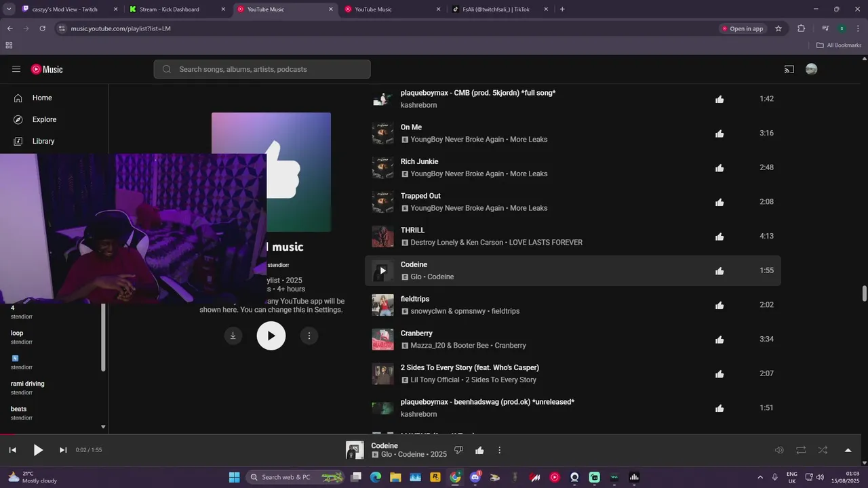Expand the player page with the up arrow
The width and height of the screenshot is (868, 488).
848,450
